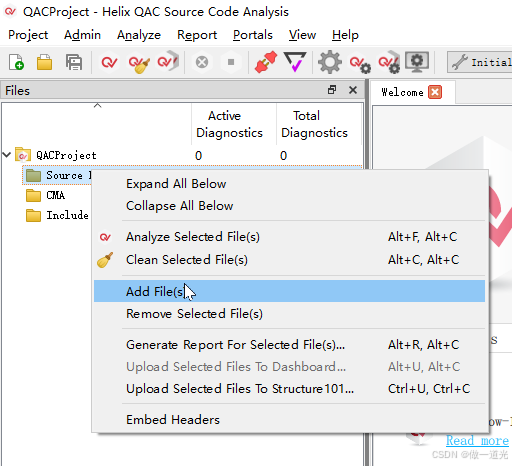512x466 pixels.
Task: Click the large gear settings toolbar icon
Action: [x=330, y=62]
